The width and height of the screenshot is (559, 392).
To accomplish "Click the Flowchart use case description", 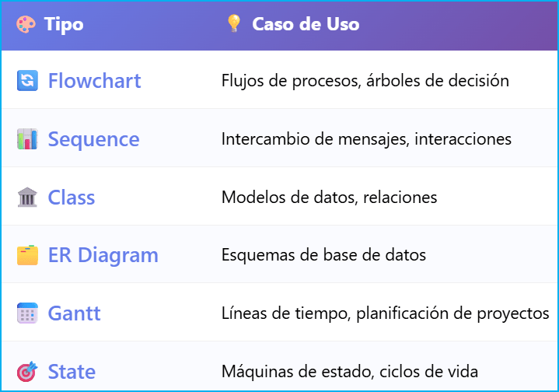I will (x=365, y=81).
